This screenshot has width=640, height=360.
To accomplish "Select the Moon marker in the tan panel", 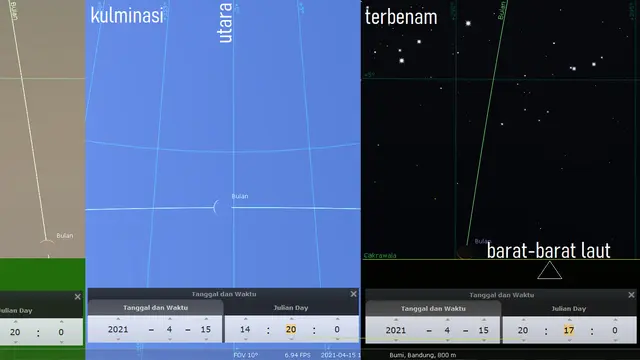I will click(47, 241).
